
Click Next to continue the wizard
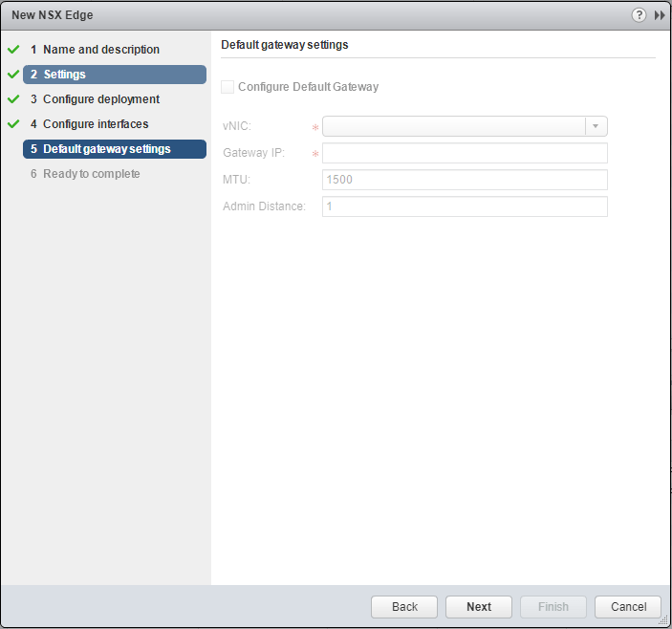(479, 607)
